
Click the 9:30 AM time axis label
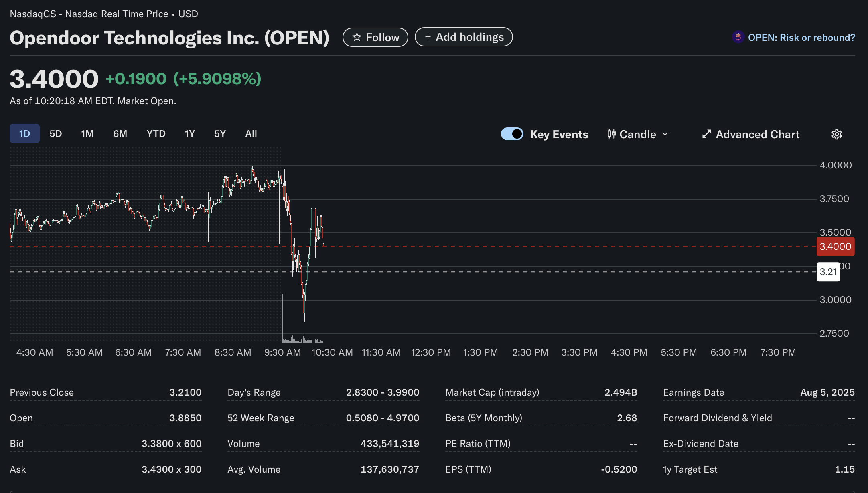pos(282,352)
